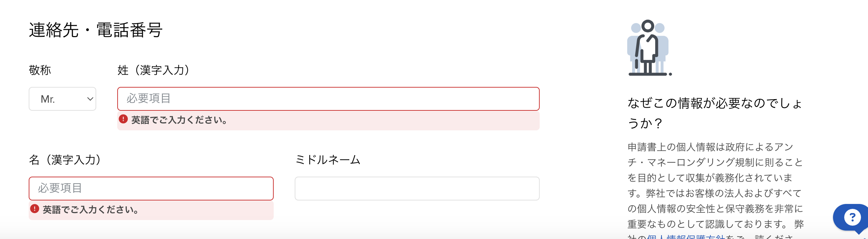Open the blue help question-mark chat bubble

[x=852, y=218]
